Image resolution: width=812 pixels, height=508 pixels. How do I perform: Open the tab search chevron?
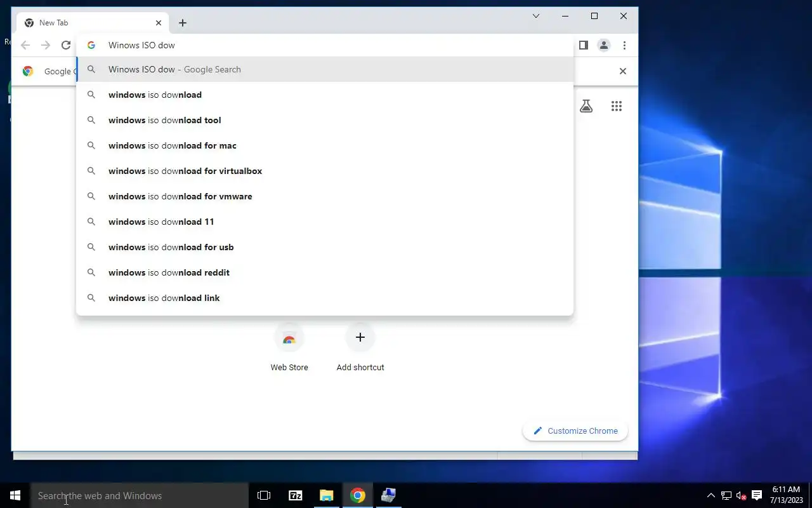click(x=536, y=16)
